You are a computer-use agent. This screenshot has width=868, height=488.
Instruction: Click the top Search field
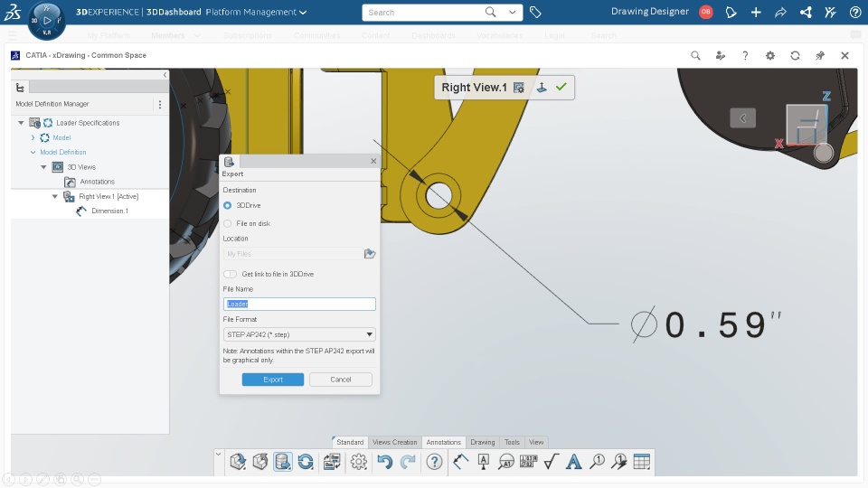pos(423,12)
